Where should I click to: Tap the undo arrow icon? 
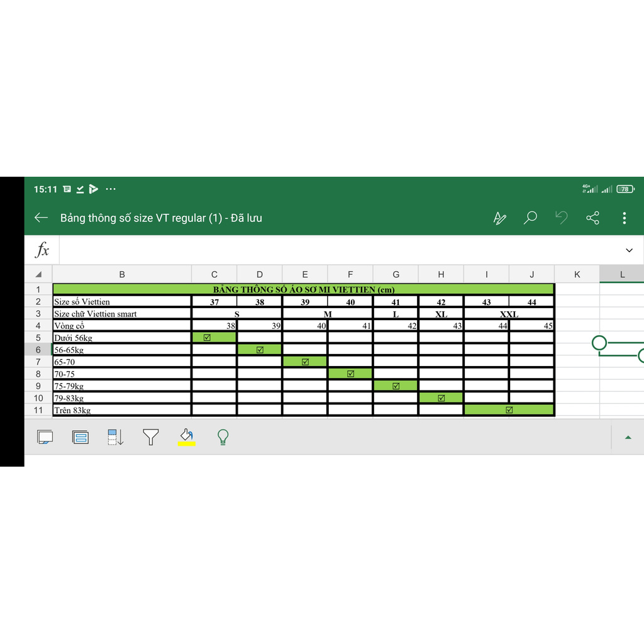click(562, 218)
